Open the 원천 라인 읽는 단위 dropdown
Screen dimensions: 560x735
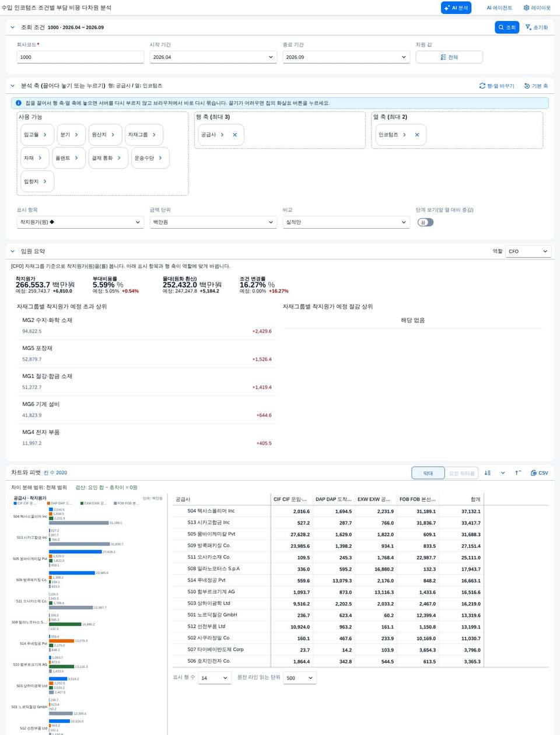[x=300, y=678]
